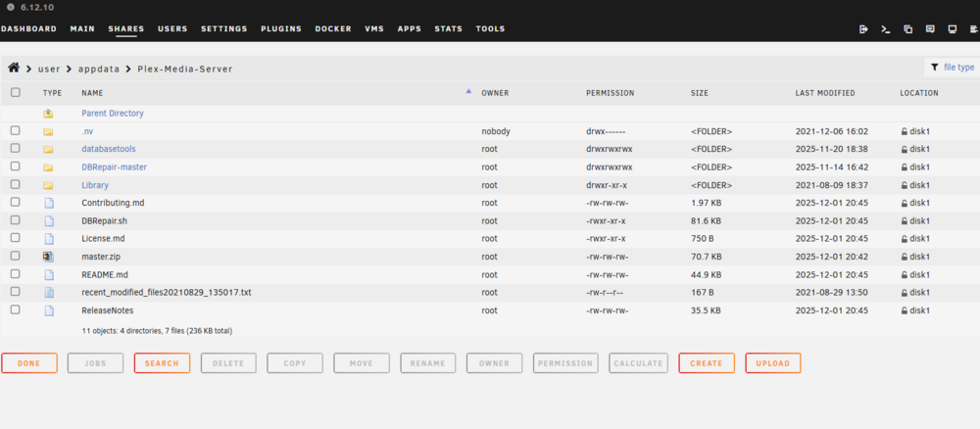Select the DBRepair.sh checkbox

point(16,219)
